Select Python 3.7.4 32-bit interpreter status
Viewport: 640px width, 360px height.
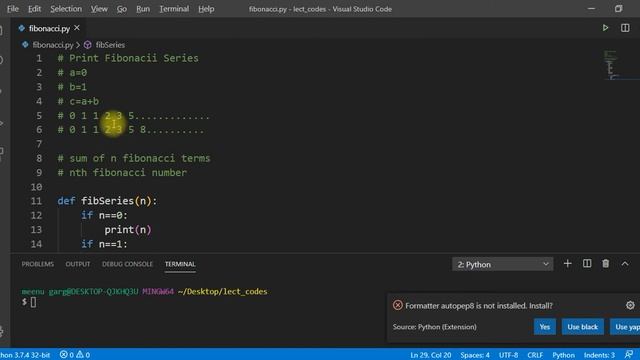25,355
